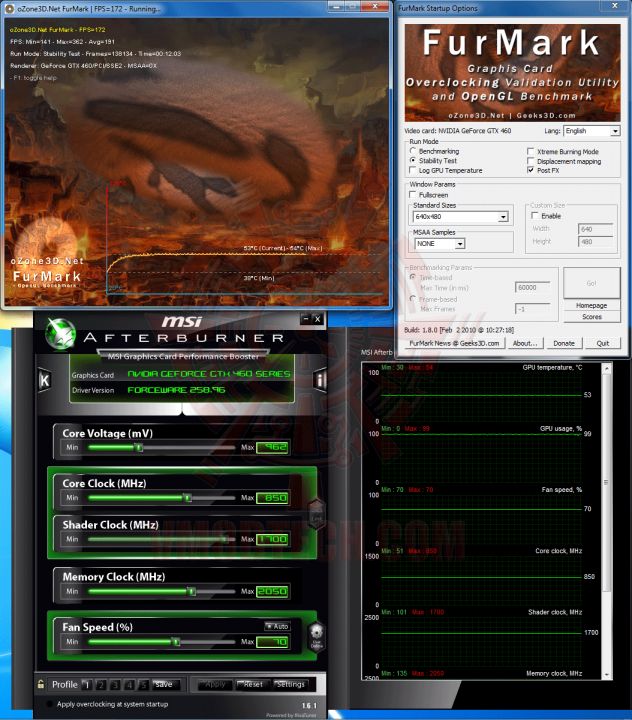The height and width of the screenshot is (720, 632).
Task: Click the Memory Clock value field 2050
Action: click(x=272, y=591)
